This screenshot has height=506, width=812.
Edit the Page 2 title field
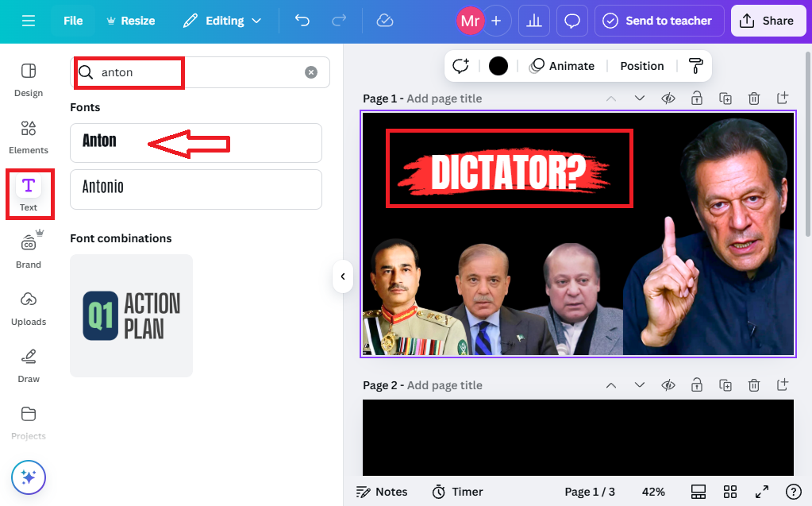pos(444,385)
